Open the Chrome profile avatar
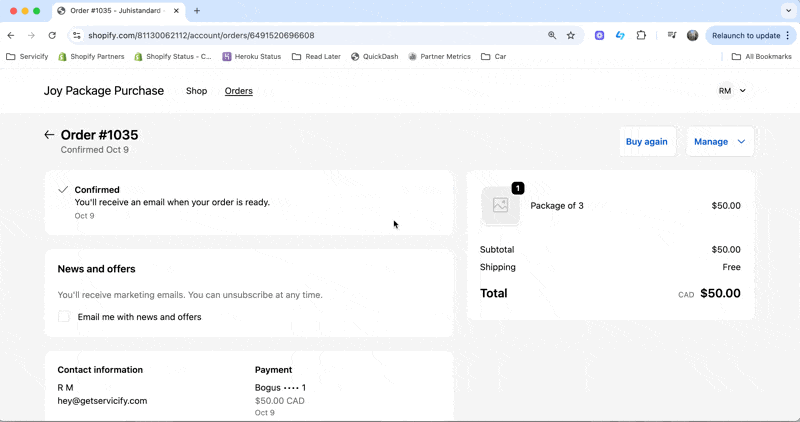800x422 pixels. pos(692,35)
